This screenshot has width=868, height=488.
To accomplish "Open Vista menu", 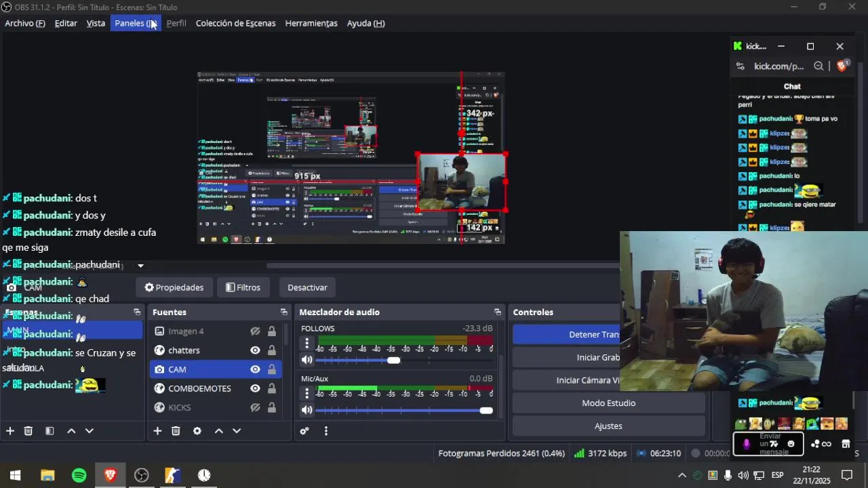I will pyautogui.click(x=96, y=23).
